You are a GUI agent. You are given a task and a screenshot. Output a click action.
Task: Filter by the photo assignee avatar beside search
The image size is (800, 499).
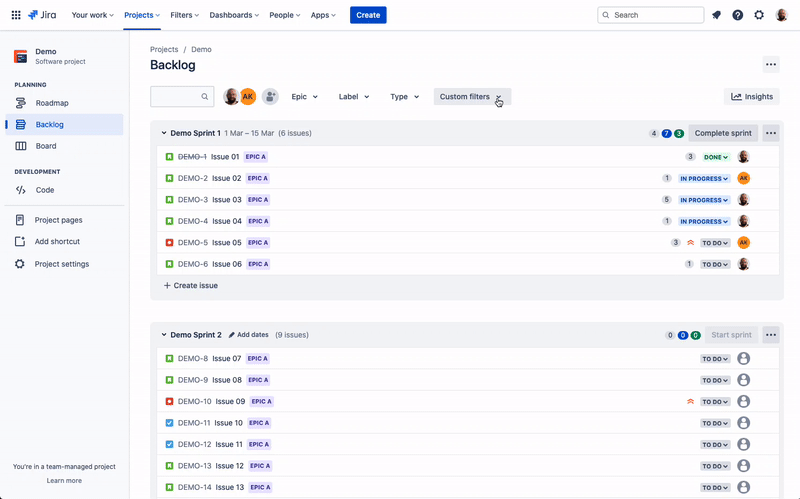tap(231, 96)
